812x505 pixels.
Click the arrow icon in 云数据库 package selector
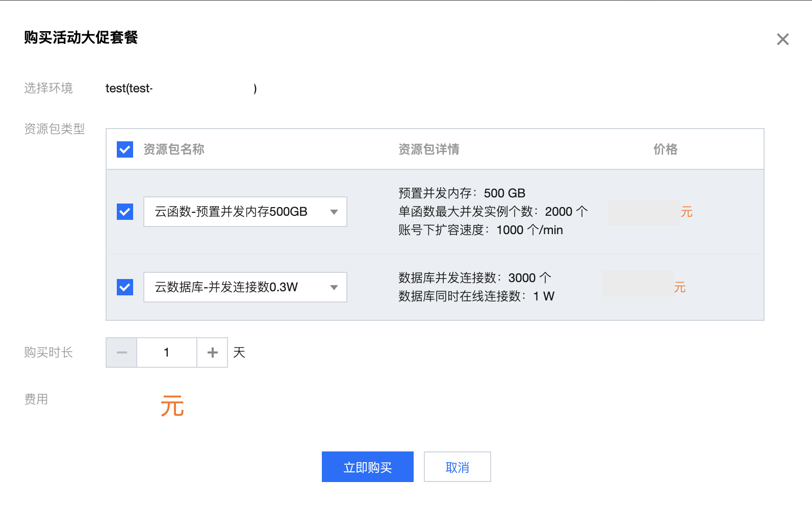[334, 287]
